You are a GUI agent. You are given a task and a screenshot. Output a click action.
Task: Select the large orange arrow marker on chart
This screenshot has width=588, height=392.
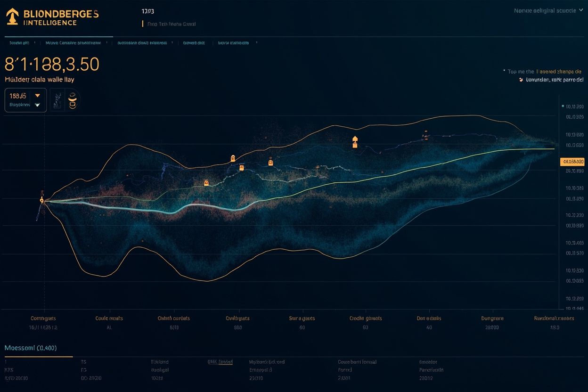click(355, 142)
